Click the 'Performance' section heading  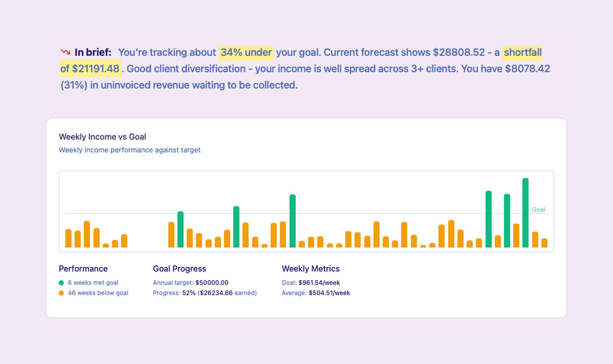tap(83, 269)
